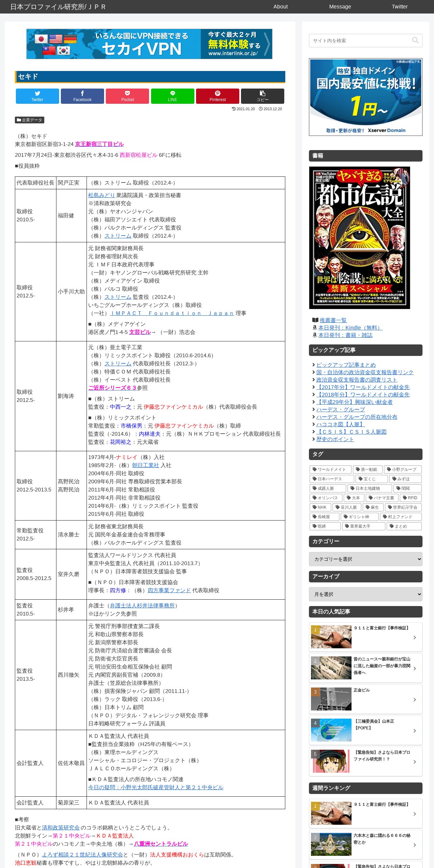Viewport: 434px width, 868px height.
Task: Click the 都市伝説大全 book cover
Action: (360, 238)
